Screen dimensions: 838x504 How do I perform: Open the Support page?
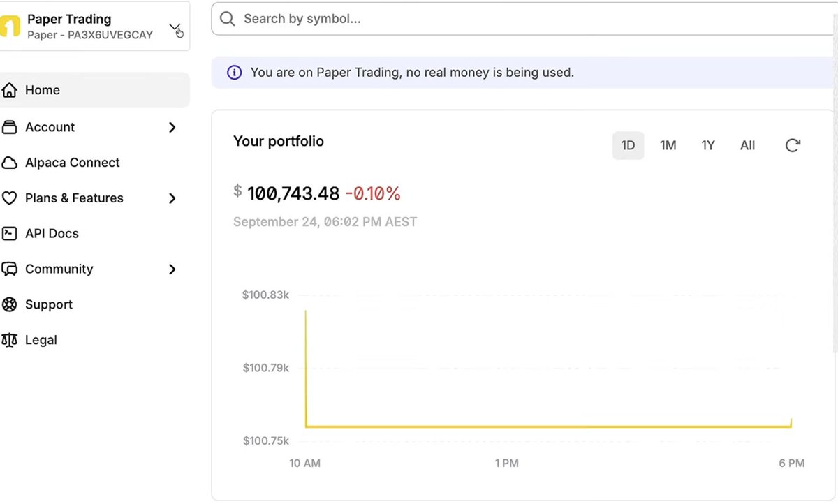point(49,304)
